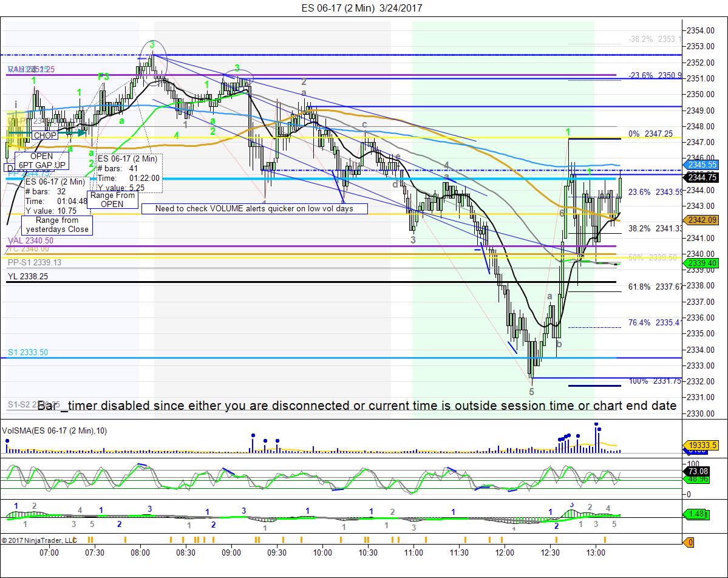
Task: Click the green 1.48 indicator marker
Action: tap(696, 514)
